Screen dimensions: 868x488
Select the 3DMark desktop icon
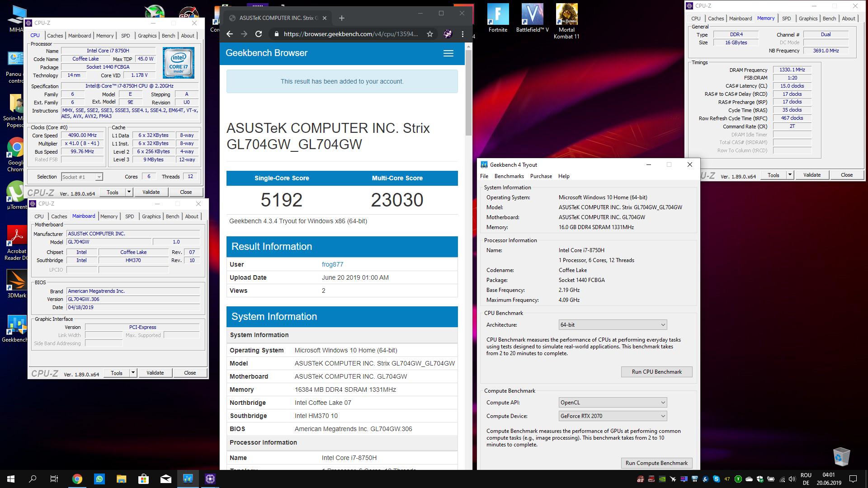pyautogui.click(x=17, y=284)
